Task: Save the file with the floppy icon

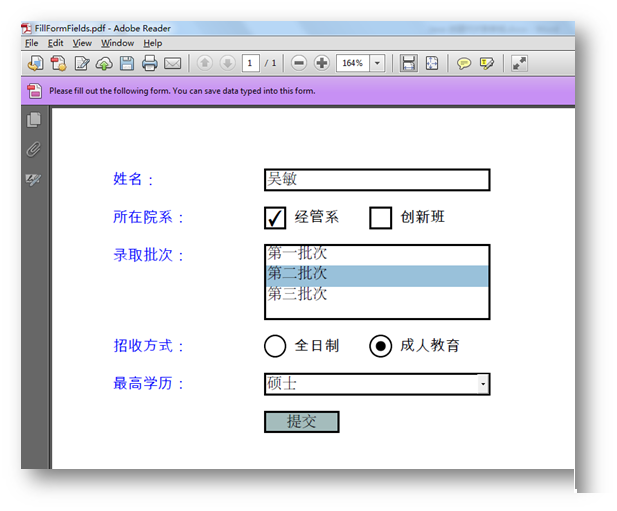Action: point(127,63)
